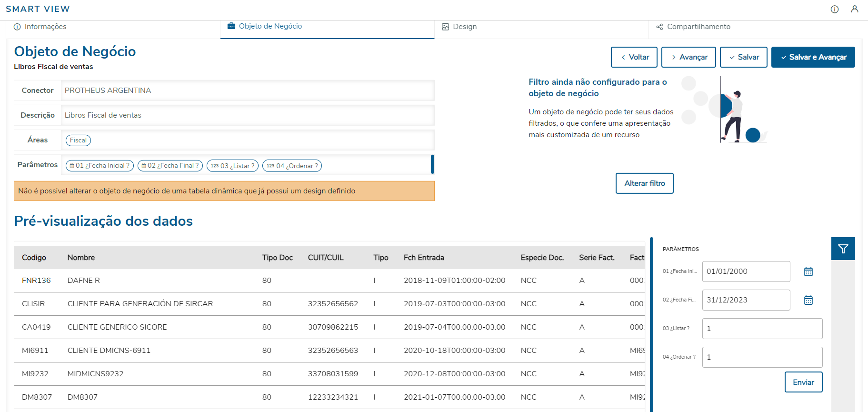Focus the 04 ¿Ordenar? input field
The image size is (868, 412).
tap(762, 357)
